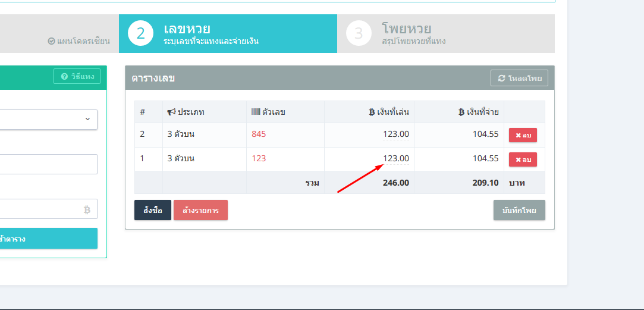This screenshot has height=310, width=644.
Task: Click the teal add-to-table button
Action: pos(48,239)
